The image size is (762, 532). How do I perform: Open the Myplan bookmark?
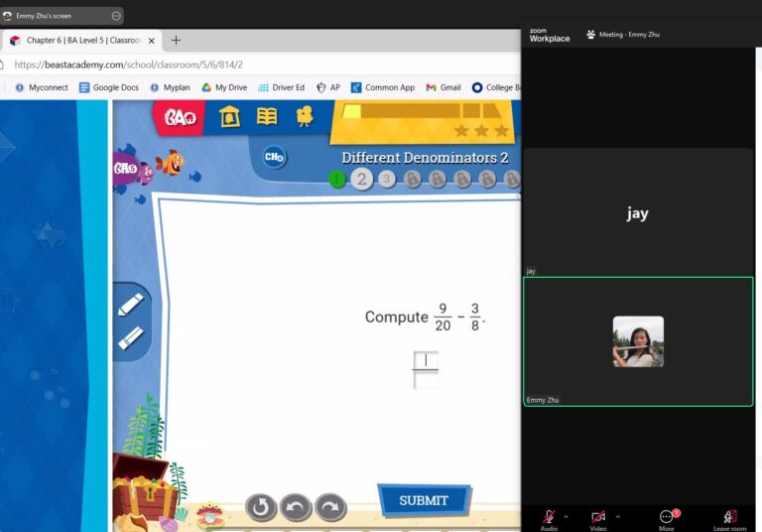point(170,87)
